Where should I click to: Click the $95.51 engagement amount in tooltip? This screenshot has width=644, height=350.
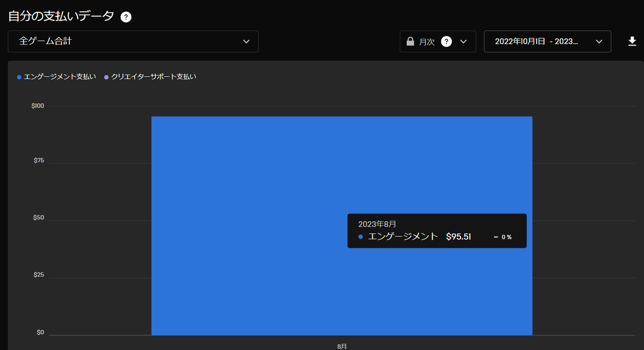click(x=459, y=236)
